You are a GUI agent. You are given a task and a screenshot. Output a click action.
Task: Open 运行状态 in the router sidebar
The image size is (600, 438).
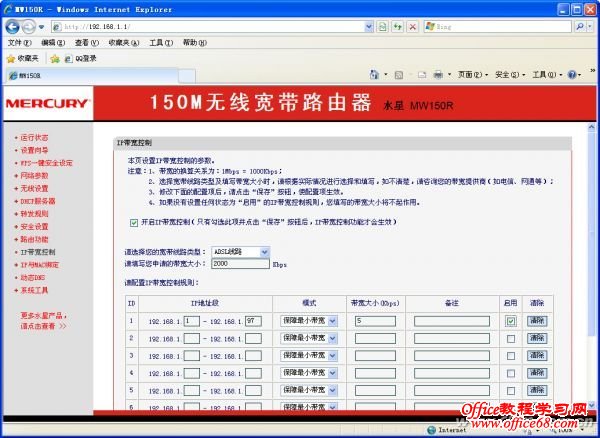pos(34,138)
